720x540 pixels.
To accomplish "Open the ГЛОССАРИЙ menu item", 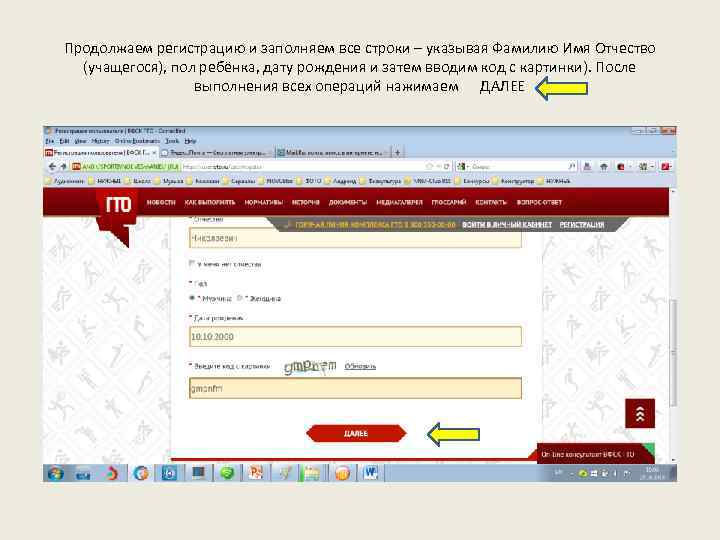I will coord(449,202).
